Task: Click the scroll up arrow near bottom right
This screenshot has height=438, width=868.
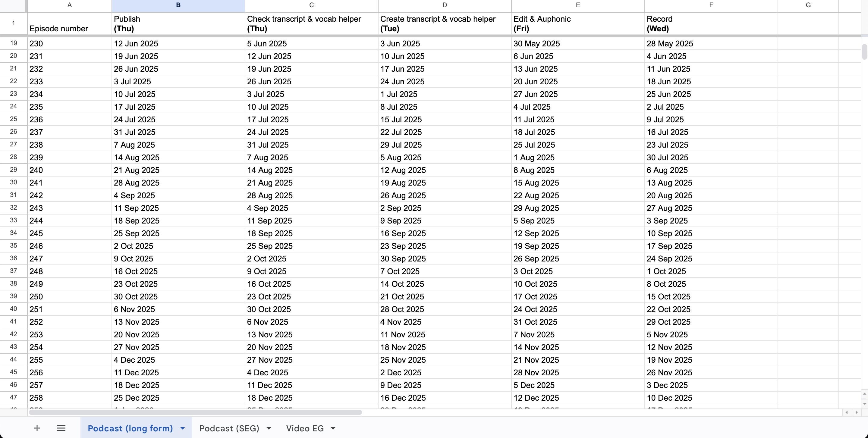Action: click(864, 394)
